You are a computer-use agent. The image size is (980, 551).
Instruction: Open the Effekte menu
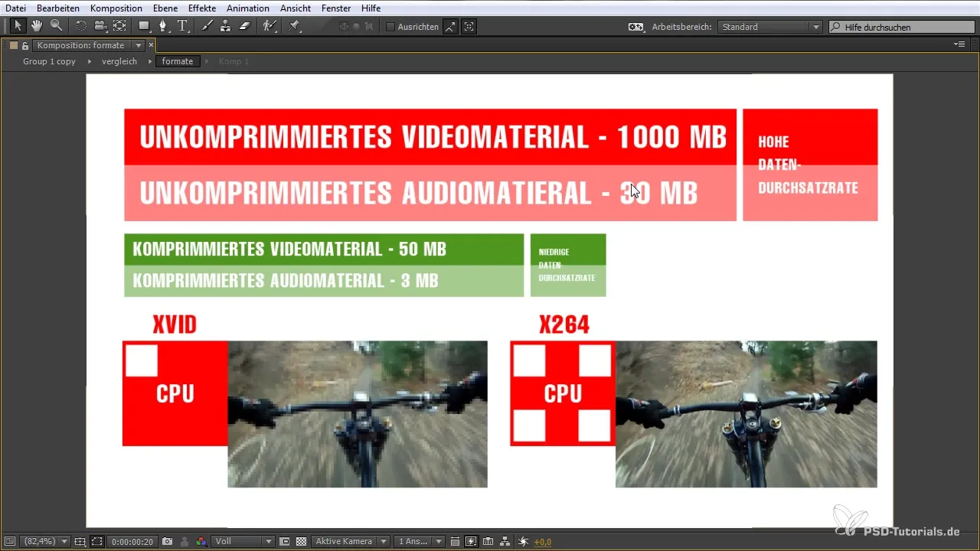[x=202, y=8]
